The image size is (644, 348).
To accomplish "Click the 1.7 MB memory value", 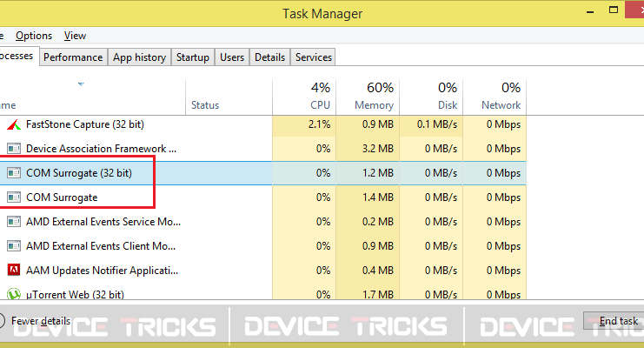I will tap(378, 295).
